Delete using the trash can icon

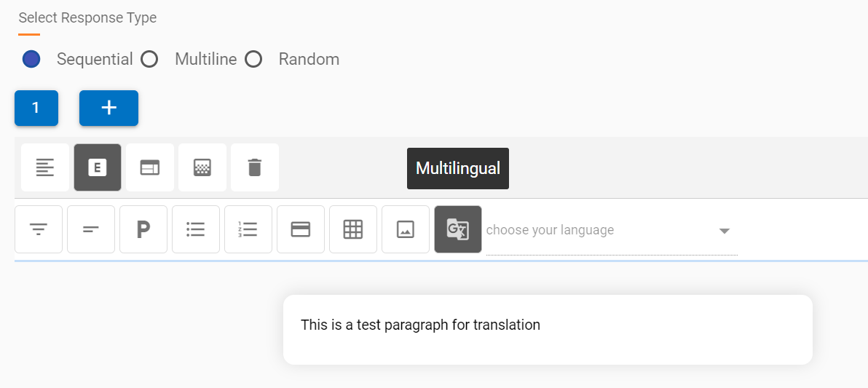click(x=254, y=167)
